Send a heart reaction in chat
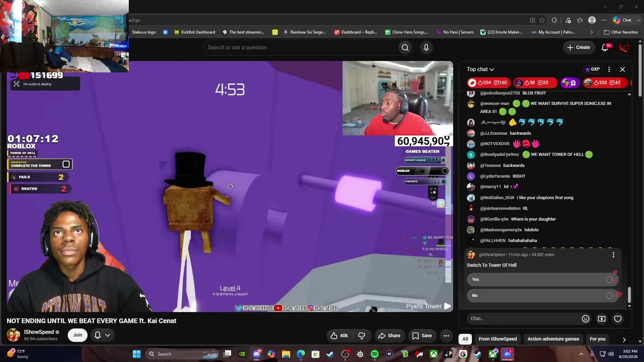 click(618, 318)
